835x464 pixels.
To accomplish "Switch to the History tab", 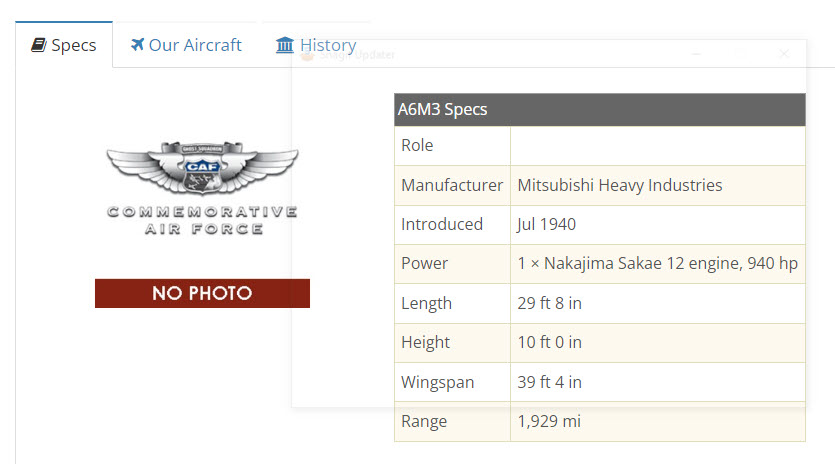I will [x=327, y=45].
